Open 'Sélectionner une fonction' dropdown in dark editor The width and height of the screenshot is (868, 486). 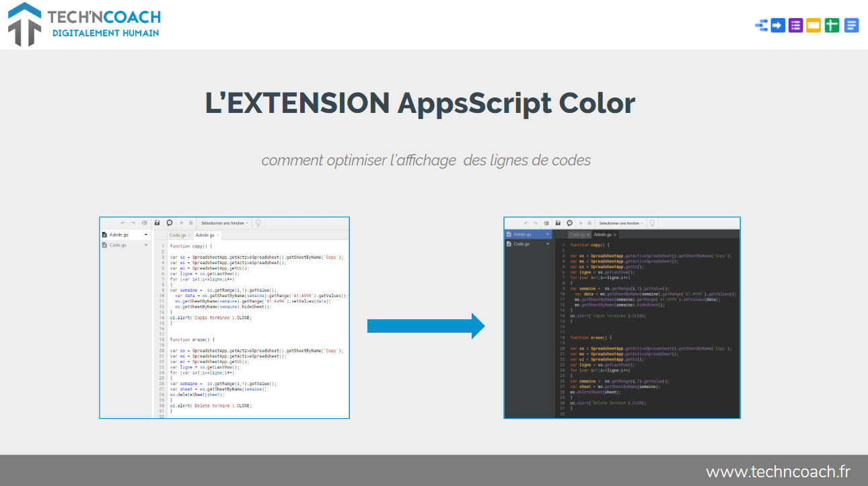pos(621,222)
